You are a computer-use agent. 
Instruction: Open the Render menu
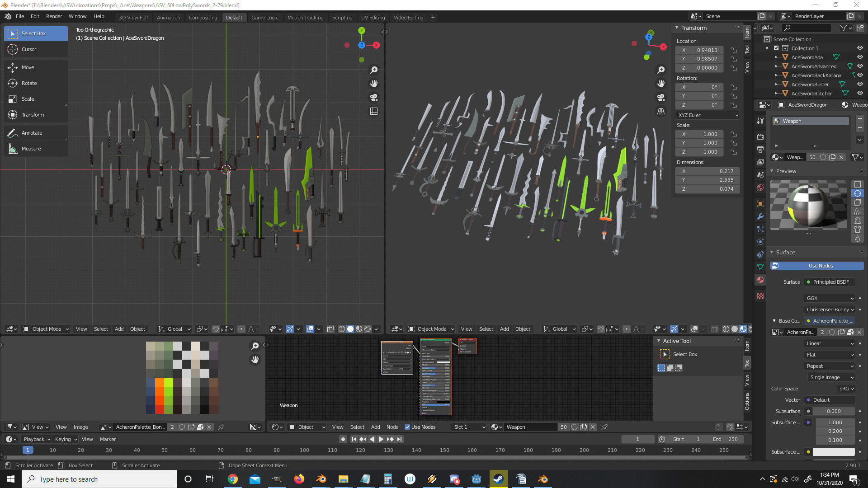click(54, 16)
